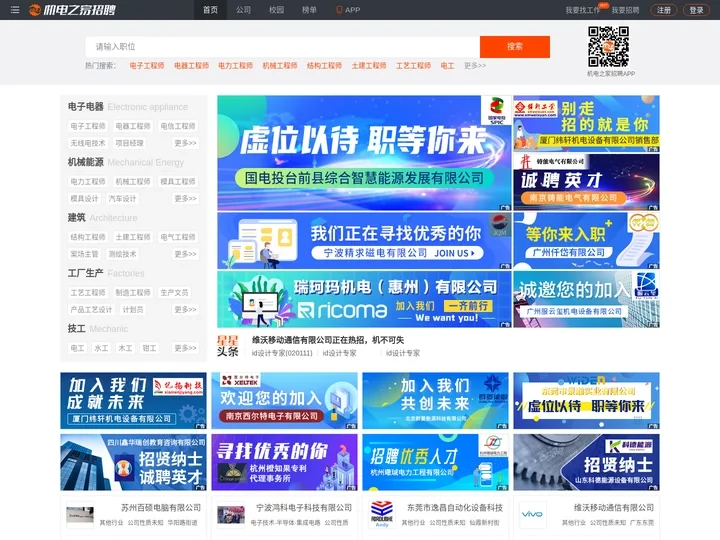Click hot search 土建工程师 link
This screenshot has height=540, width=720.
click(369, 66)
